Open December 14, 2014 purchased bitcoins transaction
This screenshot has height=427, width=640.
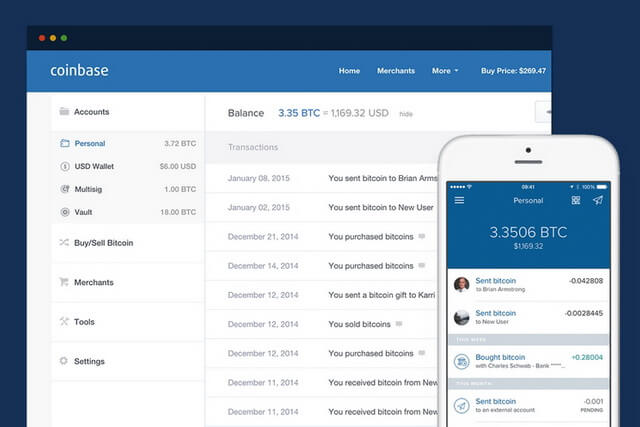(x=322, y=266)
